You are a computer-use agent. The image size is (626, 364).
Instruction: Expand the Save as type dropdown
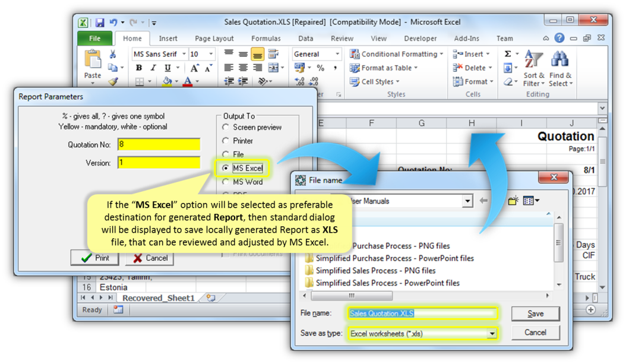(492, 333)
